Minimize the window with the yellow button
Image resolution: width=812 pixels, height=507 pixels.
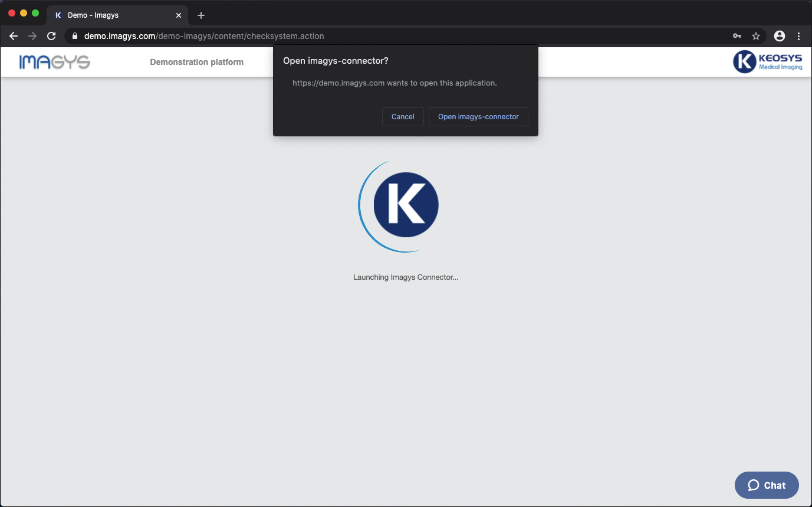[24, 13]
